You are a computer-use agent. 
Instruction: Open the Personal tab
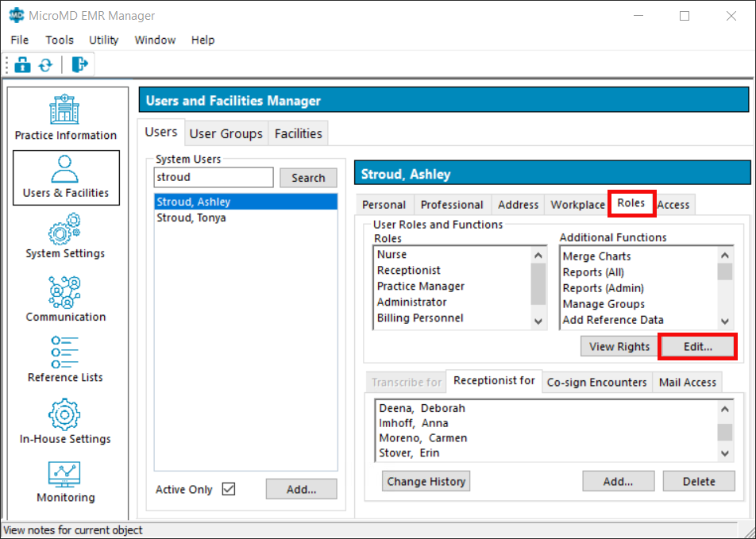pyautogui.click(x=384, y=205)
